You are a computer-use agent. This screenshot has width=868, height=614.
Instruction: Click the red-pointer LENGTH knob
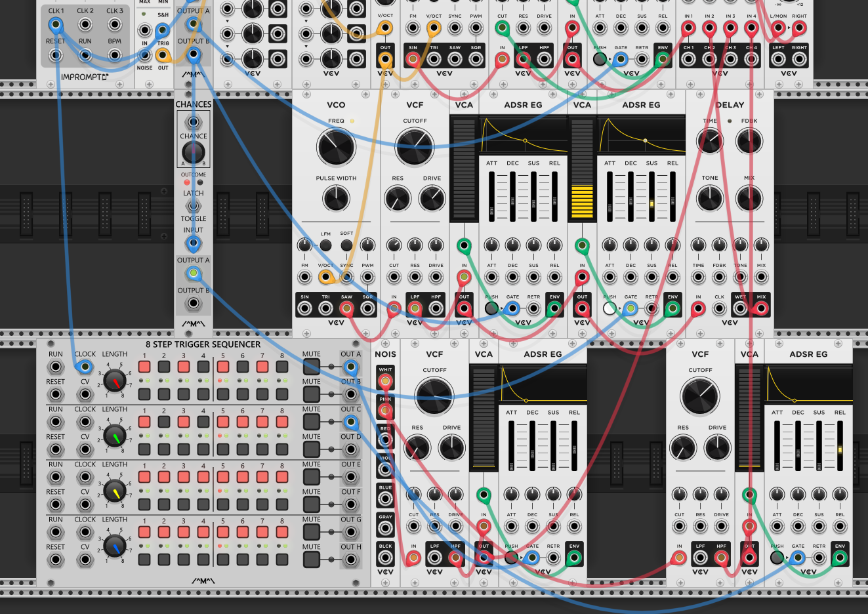115,380
